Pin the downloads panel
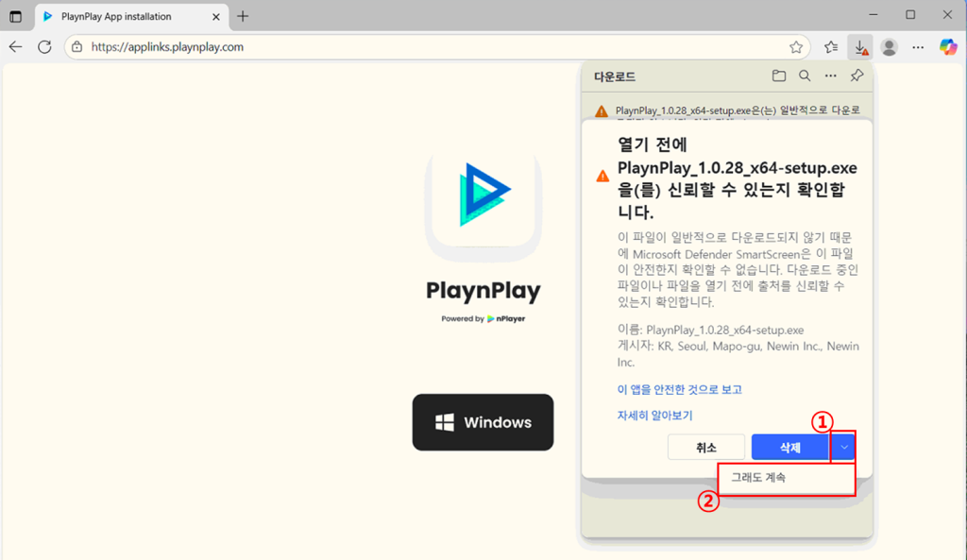 (857, 76)
